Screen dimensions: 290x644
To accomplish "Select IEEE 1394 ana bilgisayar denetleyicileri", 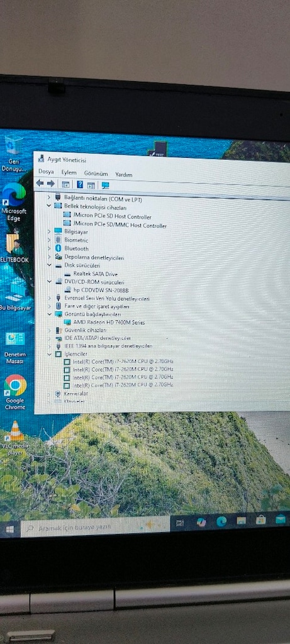I will click(108, 346).
